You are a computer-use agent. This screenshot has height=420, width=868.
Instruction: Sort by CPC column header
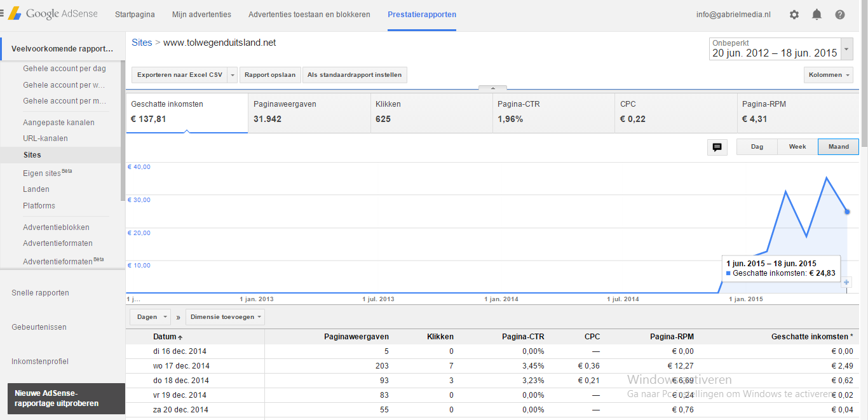coord(592,337)
